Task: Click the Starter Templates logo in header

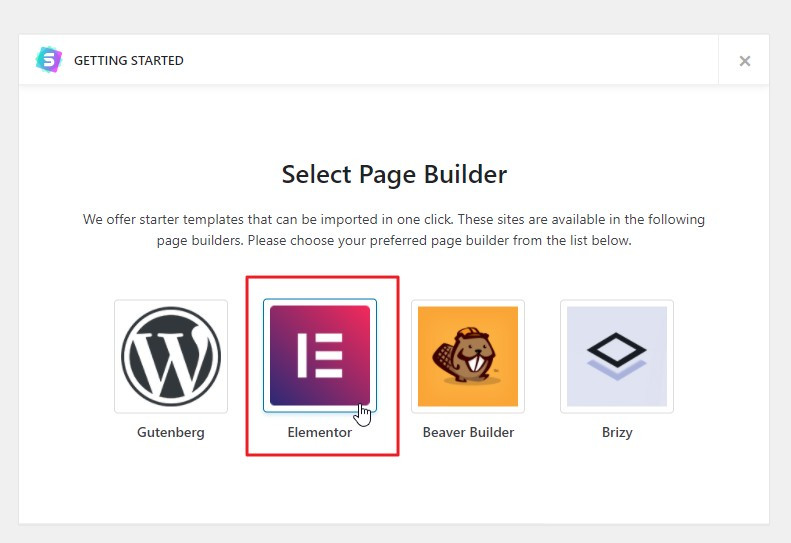Action: tap(49, 60)
